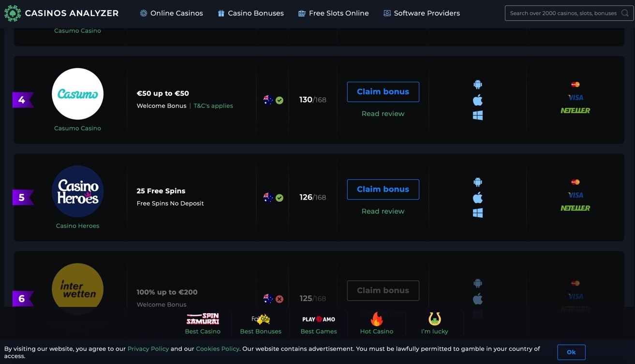Open PlayAmo Best Games shortcut
635x364 pixels.
319,324
